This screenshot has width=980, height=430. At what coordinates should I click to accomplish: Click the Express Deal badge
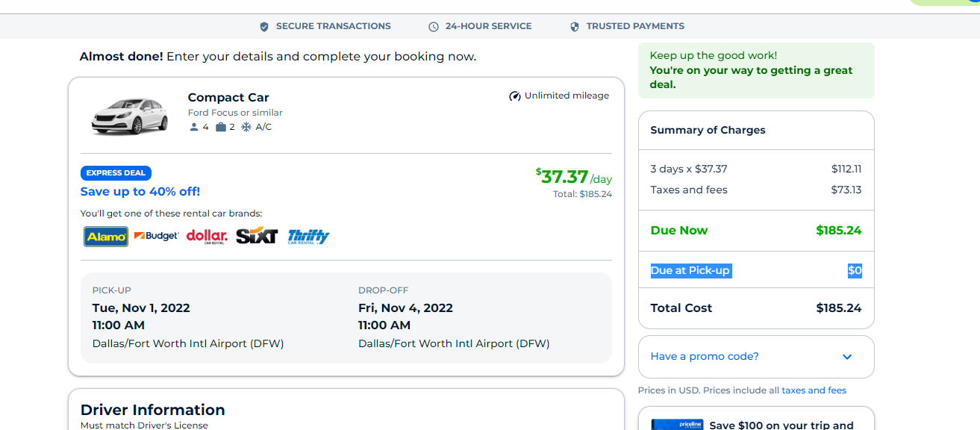tap(116, 173)
